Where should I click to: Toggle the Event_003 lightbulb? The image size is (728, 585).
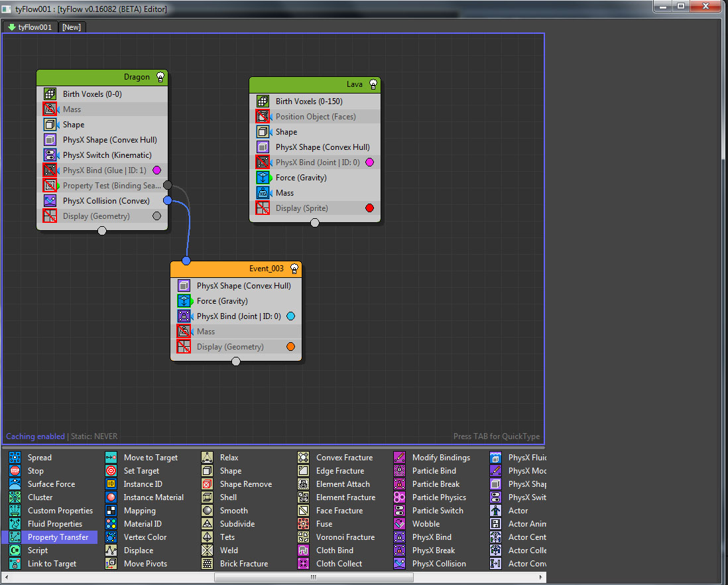[x=294, y=269]
